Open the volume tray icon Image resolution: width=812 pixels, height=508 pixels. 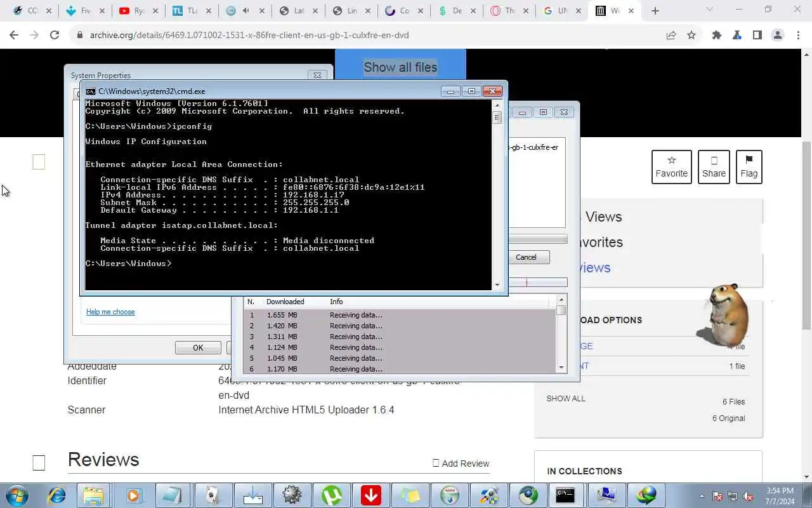pyautogui.click(x=749, y=496)
